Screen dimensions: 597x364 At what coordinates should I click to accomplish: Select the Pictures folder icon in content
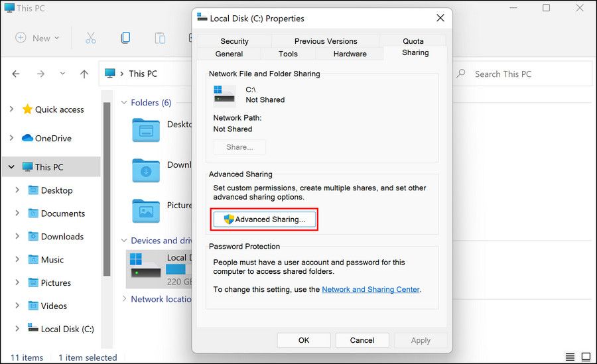pos(146,211)
